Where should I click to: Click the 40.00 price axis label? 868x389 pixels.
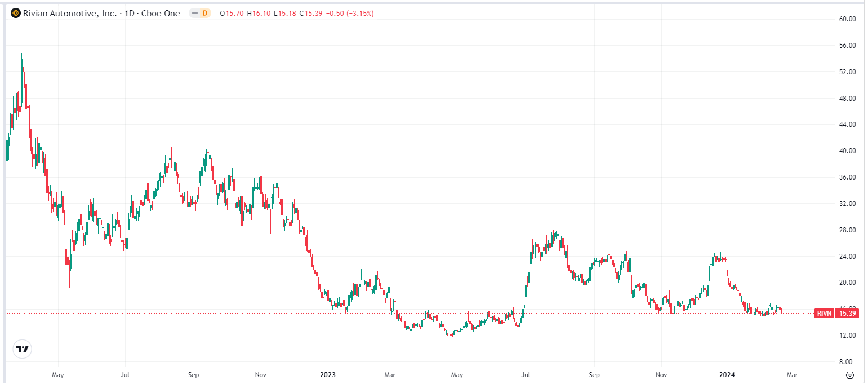847,151
